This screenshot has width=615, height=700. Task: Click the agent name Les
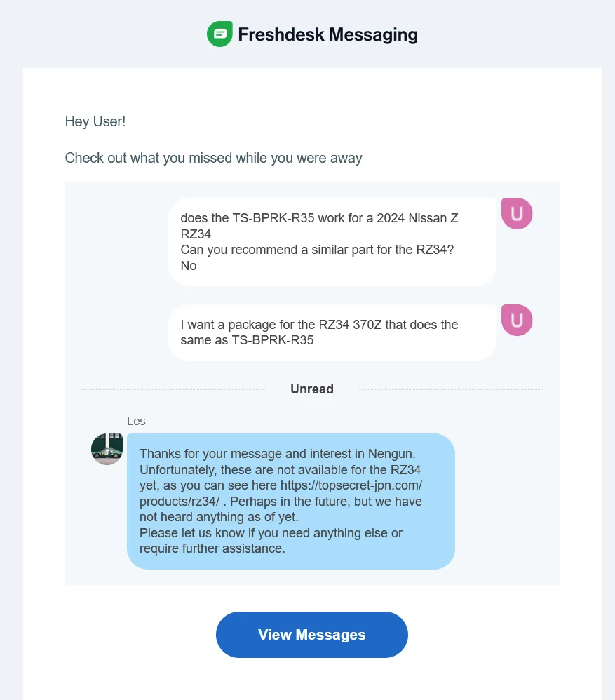click(x=136, y=421)
